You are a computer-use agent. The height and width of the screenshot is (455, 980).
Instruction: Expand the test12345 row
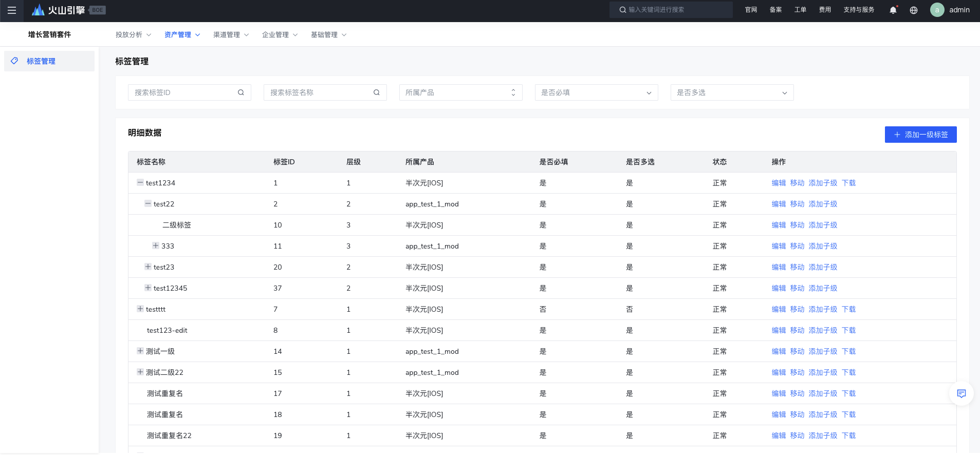pos(148,288)
